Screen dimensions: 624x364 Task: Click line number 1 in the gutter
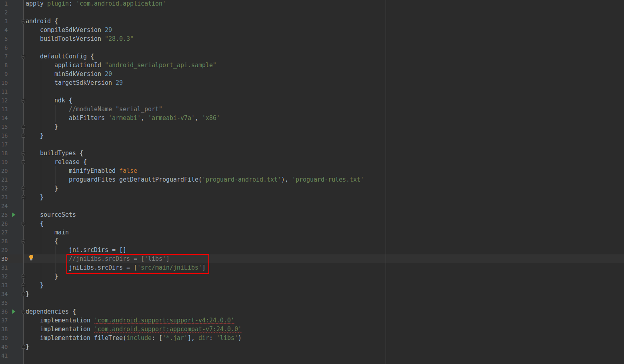(x=6, y=4)
